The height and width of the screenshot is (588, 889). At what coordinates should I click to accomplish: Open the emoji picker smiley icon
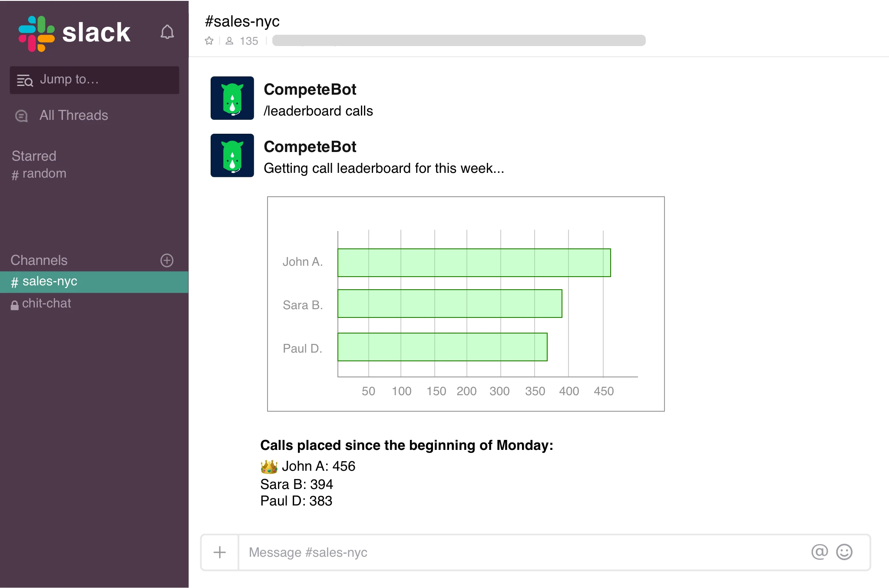point(844,552)
